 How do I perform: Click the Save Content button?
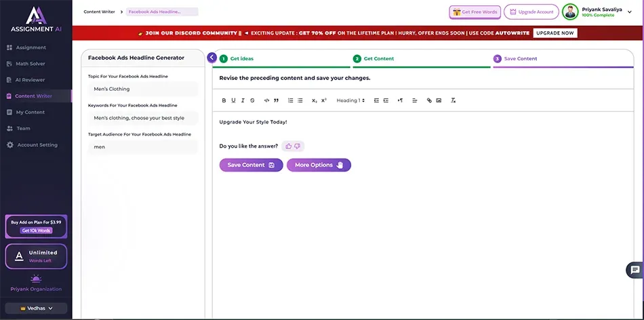[x=251, y=165]
